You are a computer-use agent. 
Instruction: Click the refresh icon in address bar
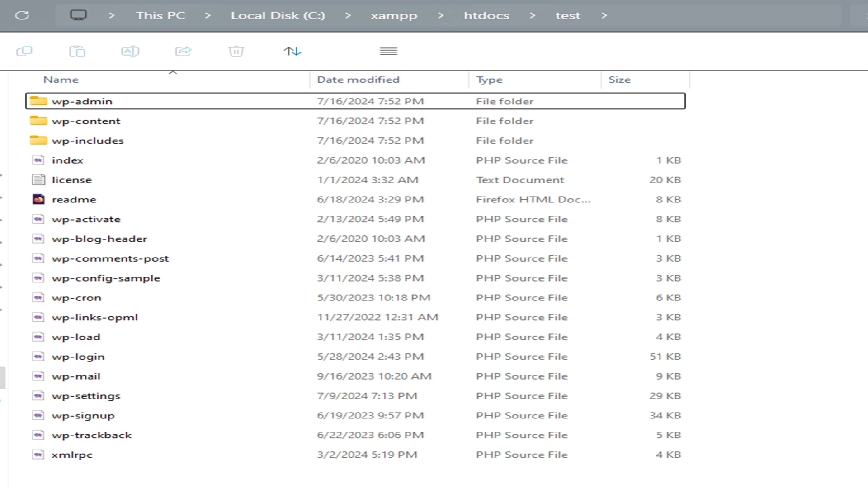point(22,15)
